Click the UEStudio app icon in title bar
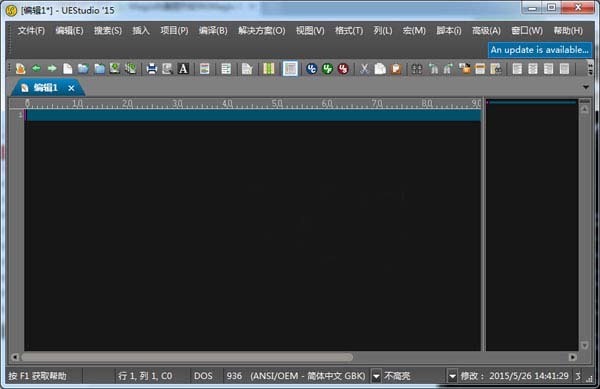The image size is (600, 389). (x=11, y=10)
